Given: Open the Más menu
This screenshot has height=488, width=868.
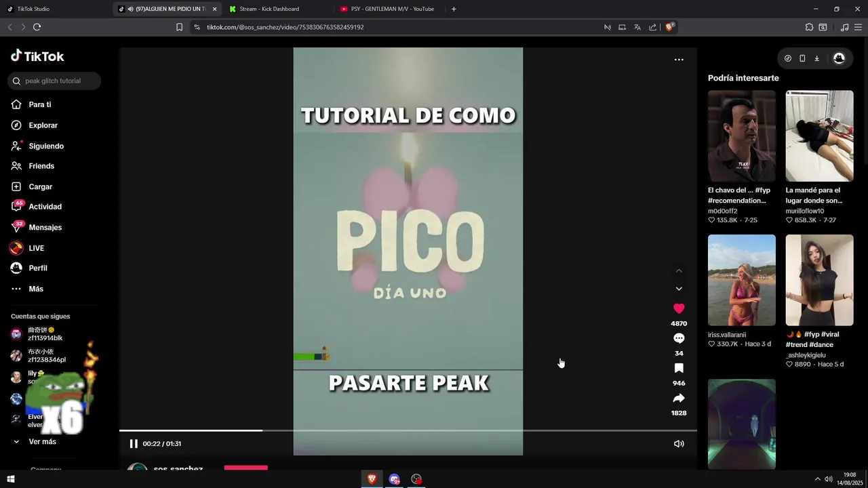Looking at the screenshot, I should point(36,289).
